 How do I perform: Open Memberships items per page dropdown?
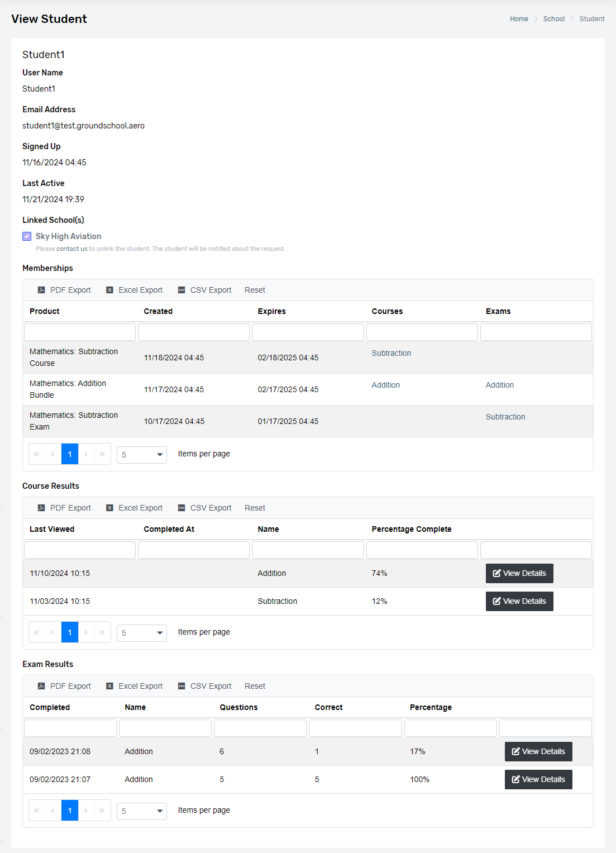tap(142, 455)
